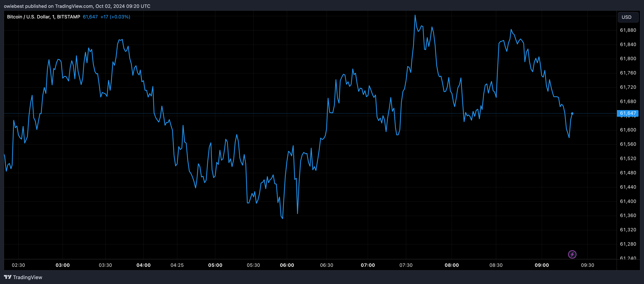Open the owiebest publisher link
Screen dimensions: 644x284
15,6
